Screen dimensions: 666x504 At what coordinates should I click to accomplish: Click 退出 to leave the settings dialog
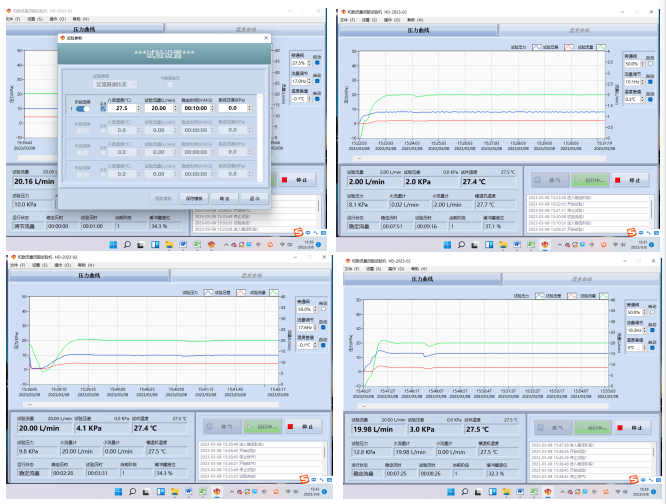tap(254, 198)
